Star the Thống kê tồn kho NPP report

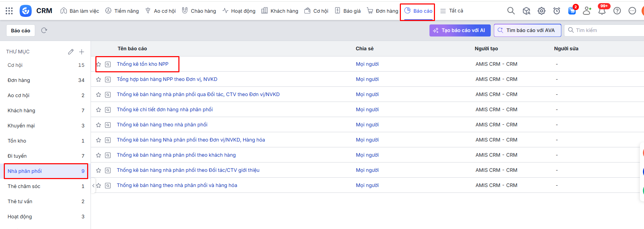tap(98, 64)
